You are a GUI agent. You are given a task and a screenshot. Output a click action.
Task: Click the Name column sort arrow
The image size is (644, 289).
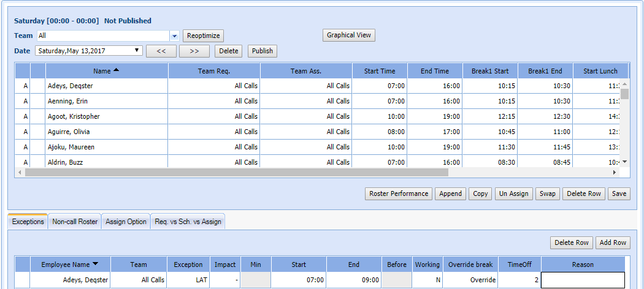(117, 70)
